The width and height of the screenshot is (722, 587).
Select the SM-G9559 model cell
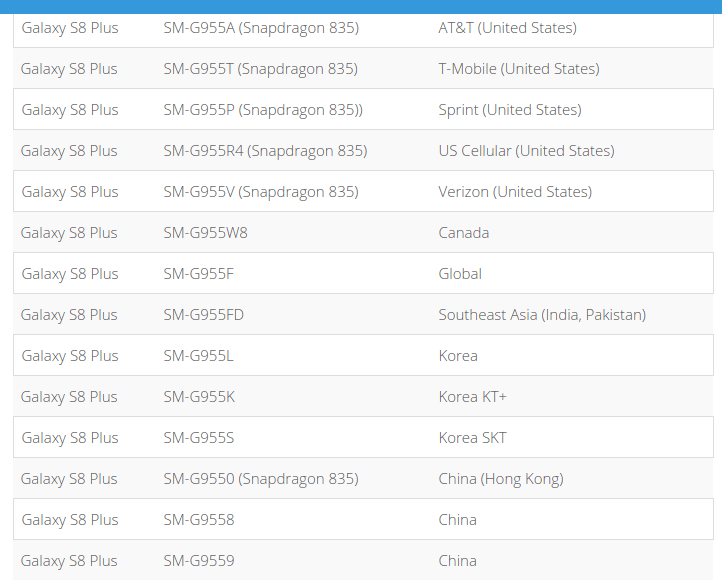tap(199, 561)
